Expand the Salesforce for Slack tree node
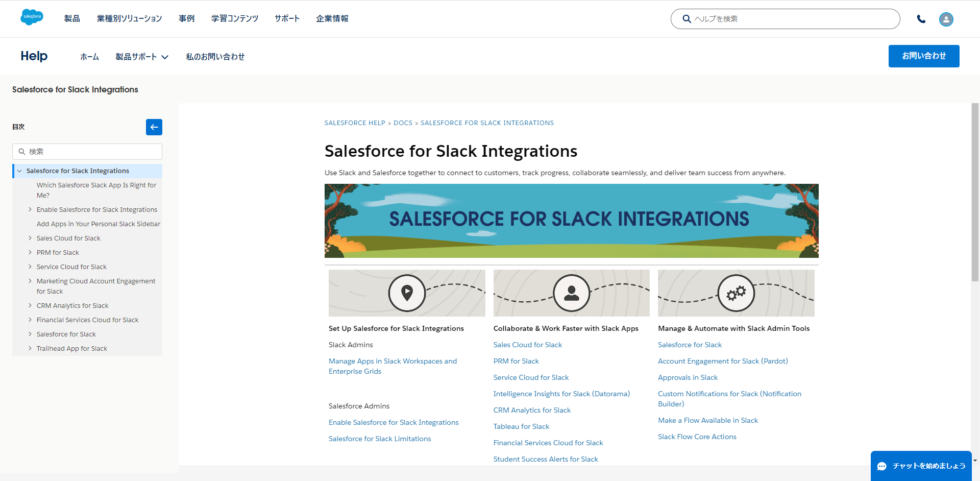The image size is (980, 481). (x=30, y=334)
